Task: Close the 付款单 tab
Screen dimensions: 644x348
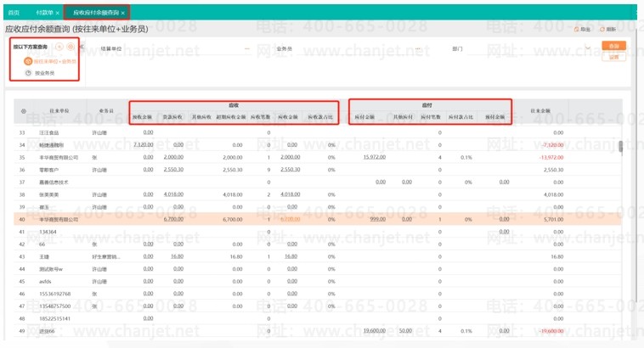Action: 58,13
